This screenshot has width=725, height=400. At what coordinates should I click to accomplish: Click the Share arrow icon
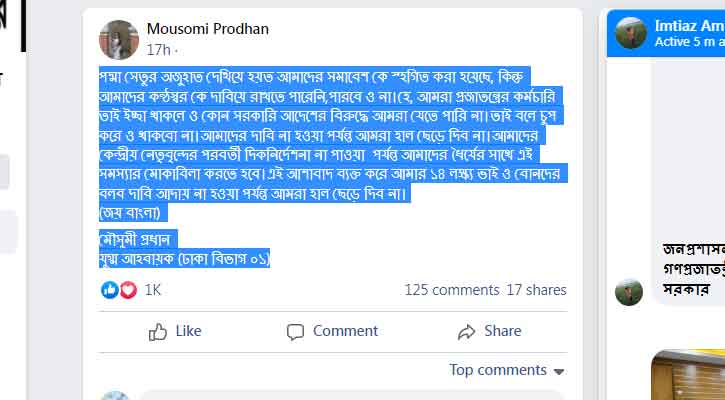point(466,332)
